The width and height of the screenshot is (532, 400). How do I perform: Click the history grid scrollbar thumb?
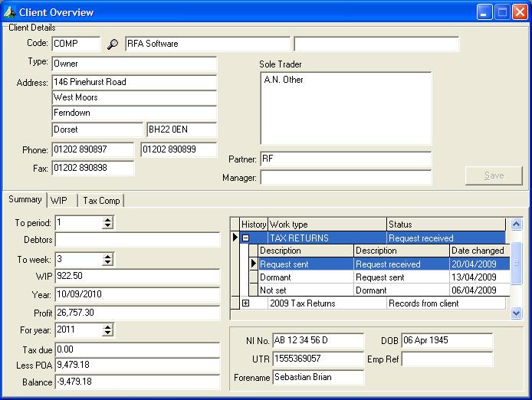516,263
